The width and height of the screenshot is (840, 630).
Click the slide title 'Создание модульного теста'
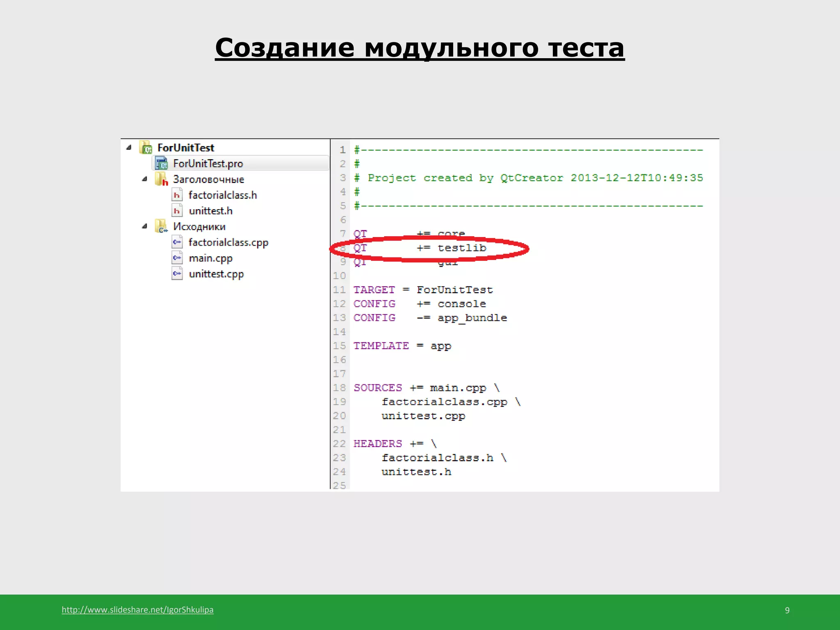click(420, 48)
